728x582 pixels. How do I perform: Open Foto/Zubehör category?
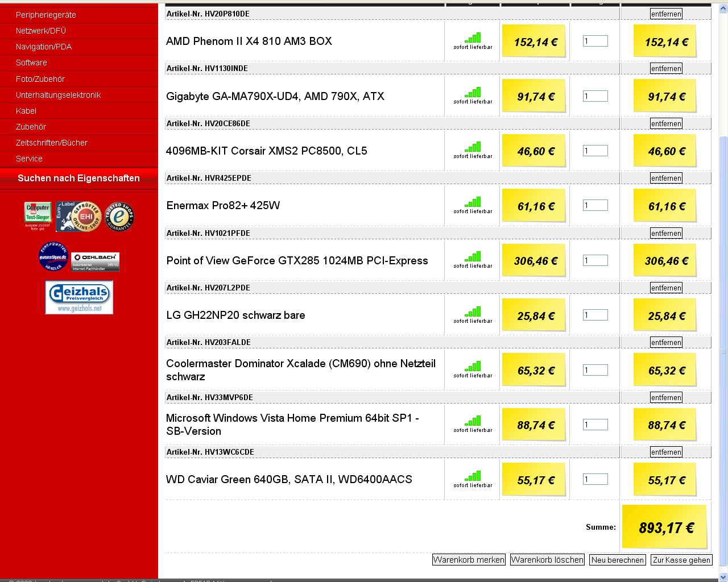[x=40, y=79]
